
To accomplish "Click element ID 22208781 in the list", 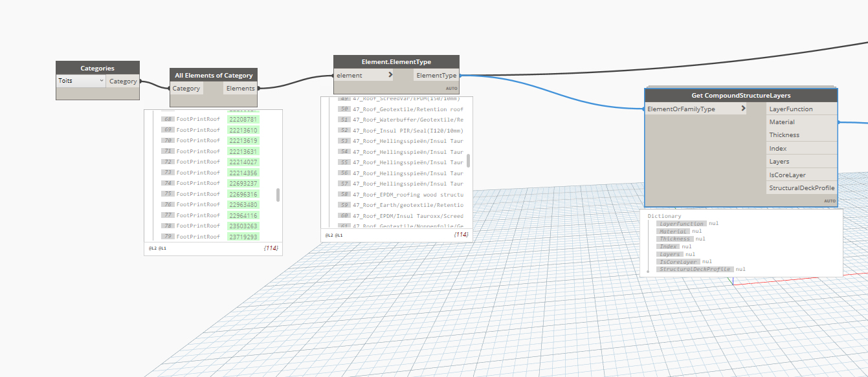I will (x=243, y=119).
